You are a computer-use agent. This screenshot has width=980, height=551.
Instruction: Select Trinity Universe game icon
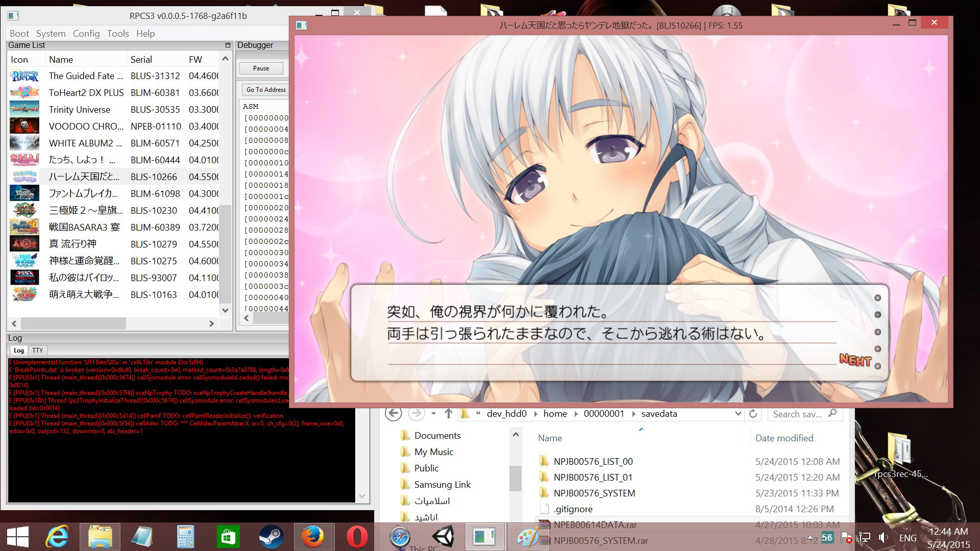[x=24, y=110]
